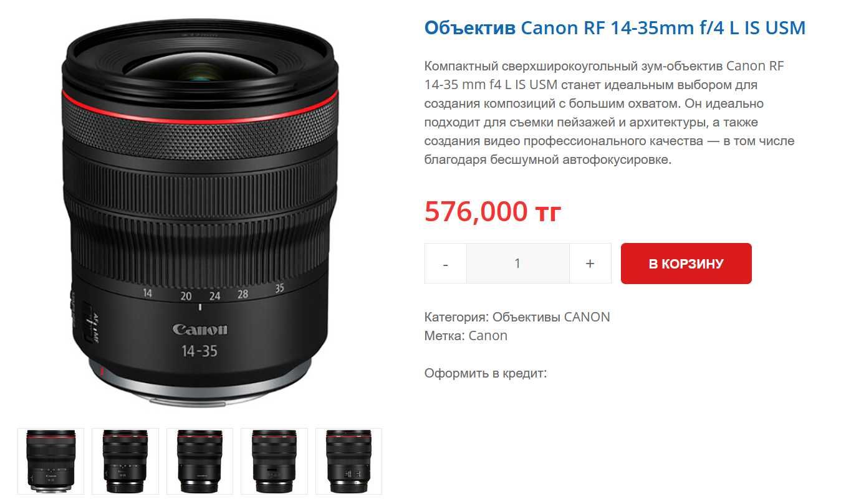
Task: Select the third lens thumbnail
Action: point(199,462)
